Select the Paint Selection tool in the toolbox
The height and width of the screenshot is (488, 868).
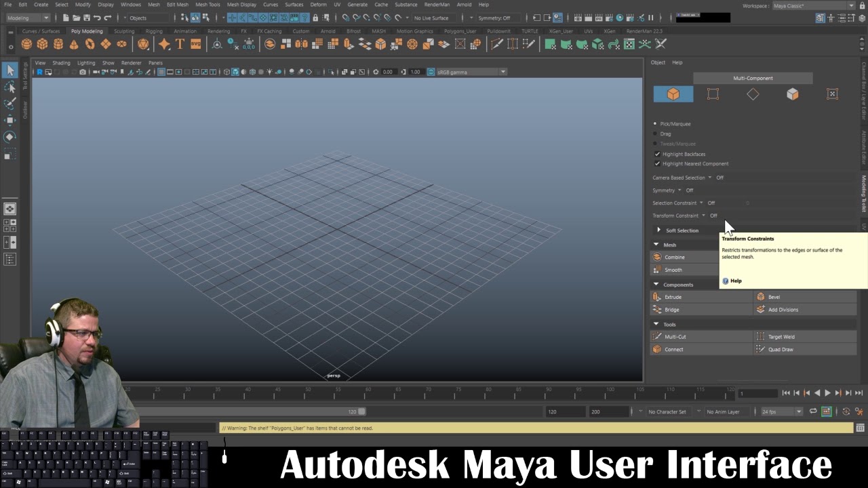point(10,104)
